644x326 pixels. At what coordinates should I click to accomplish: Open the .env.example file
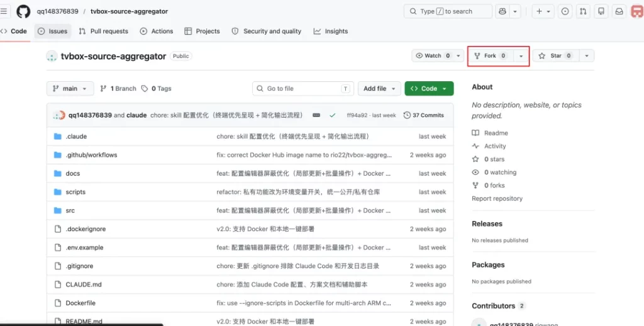click(x=84, y=247)
